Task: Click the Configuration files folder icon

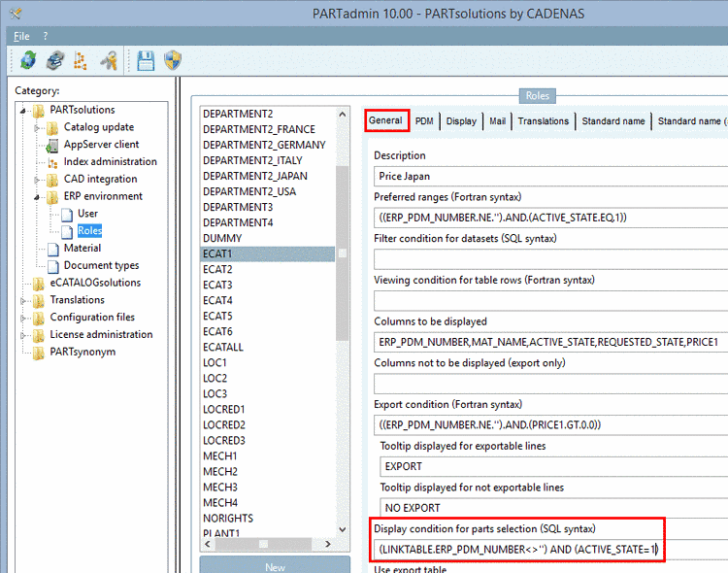Action: (39, 318)
